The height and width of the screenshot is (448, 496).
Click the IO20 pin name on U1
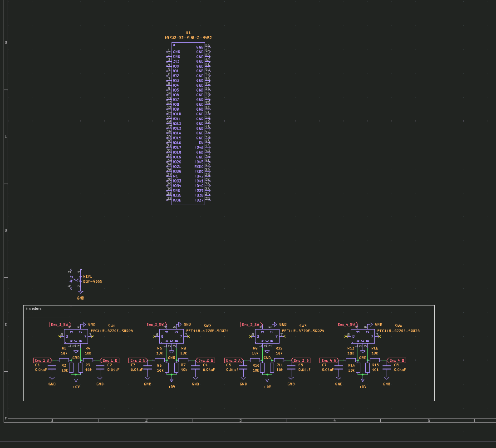177,162
